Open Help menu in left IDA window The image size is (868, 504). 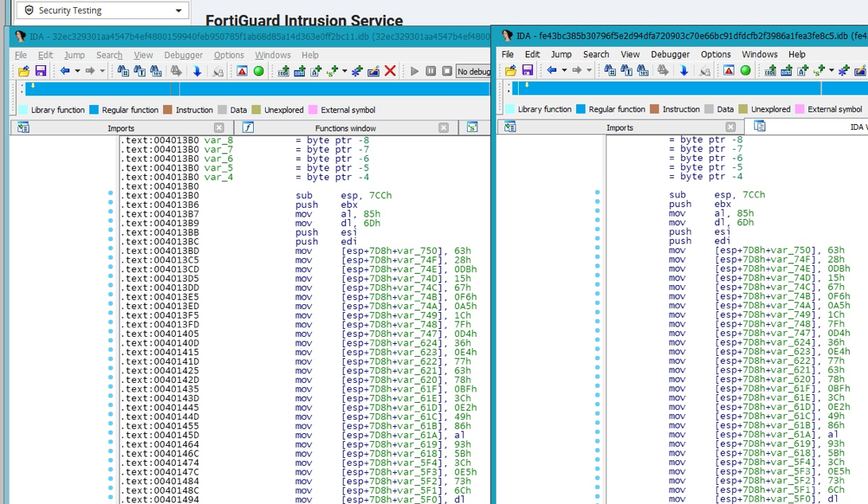[310, 55]
